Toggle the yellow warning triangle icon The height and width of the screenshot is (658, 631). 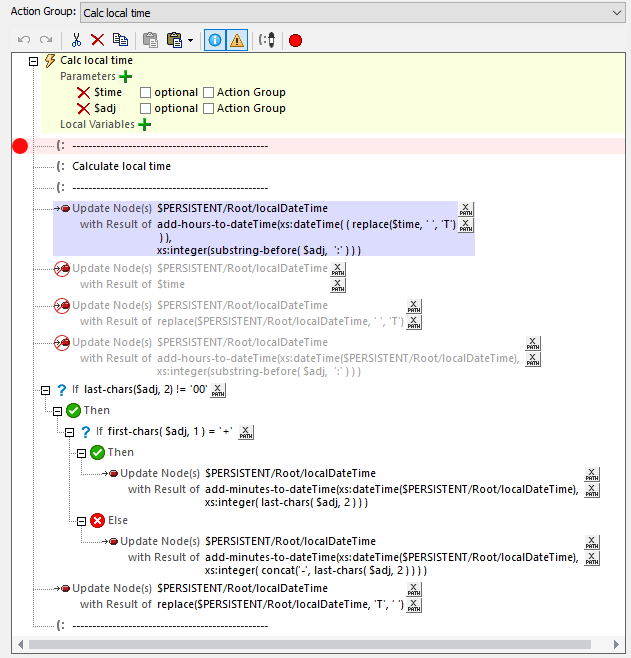click(x=237, y=40)
